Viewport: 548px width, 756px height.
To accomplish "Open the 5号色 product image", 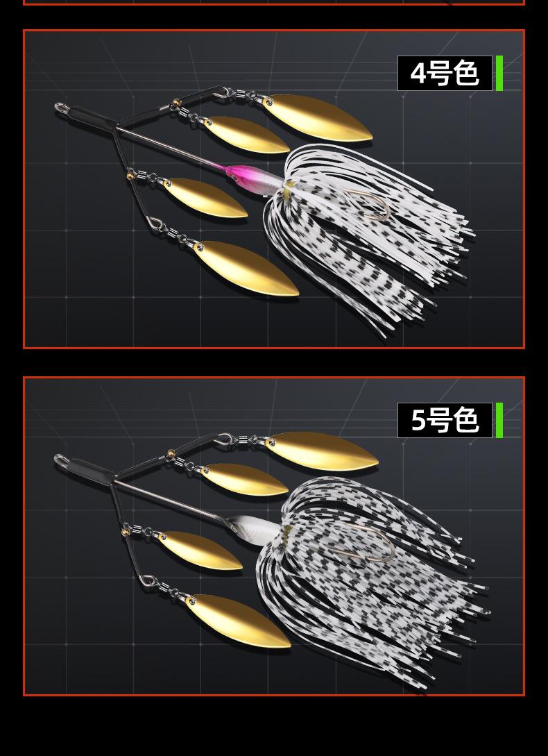I will pyautogui.click(x=274, y=536).
